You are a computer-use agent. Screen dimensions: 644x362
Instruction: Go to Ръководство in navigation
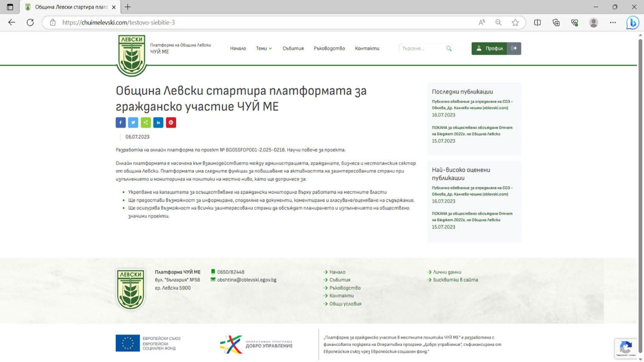[329, 48]
